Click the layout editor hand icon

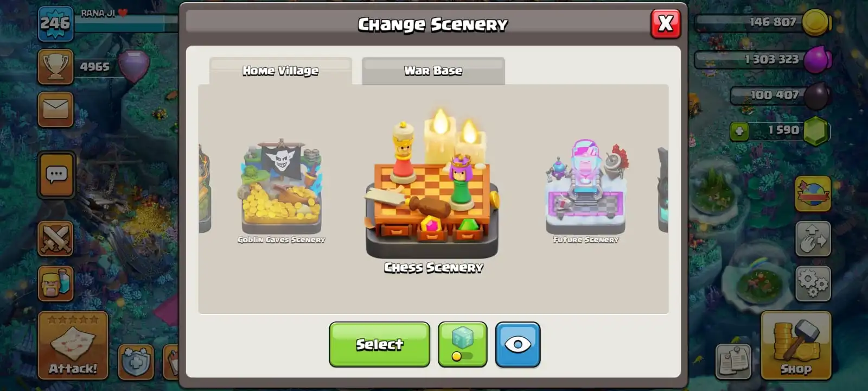point(813,238)
